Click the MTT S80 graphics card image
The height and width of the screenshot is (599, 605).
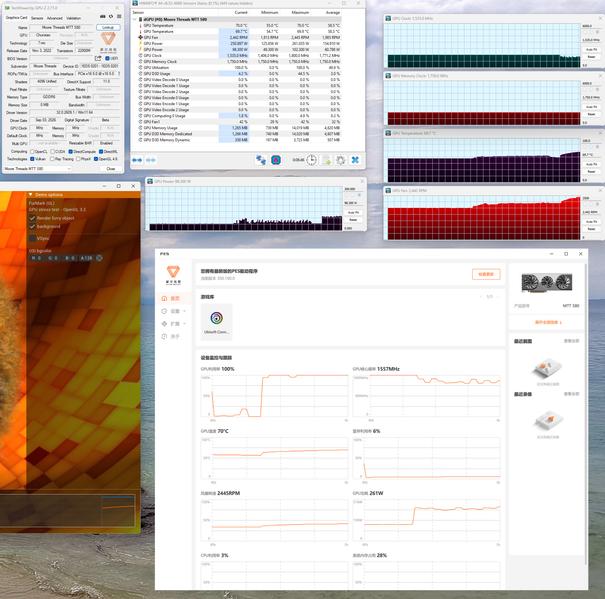547,283
